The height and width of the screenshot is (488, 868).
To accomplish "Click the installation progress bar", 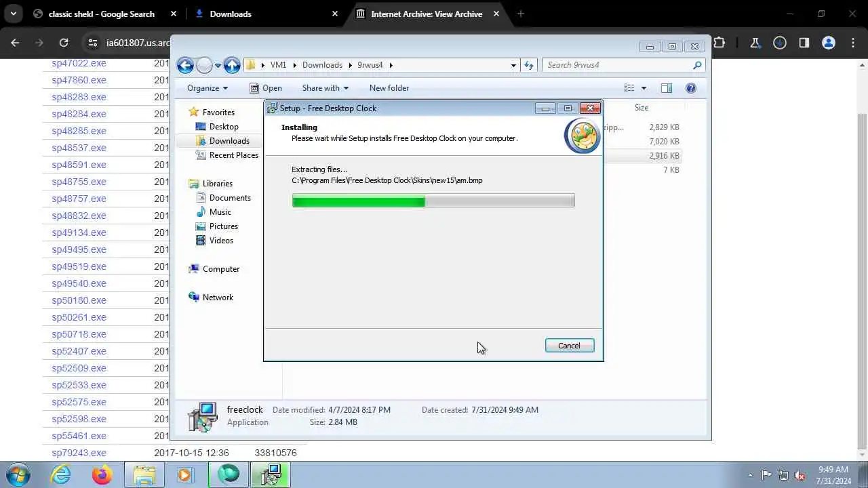I will 433,200.
